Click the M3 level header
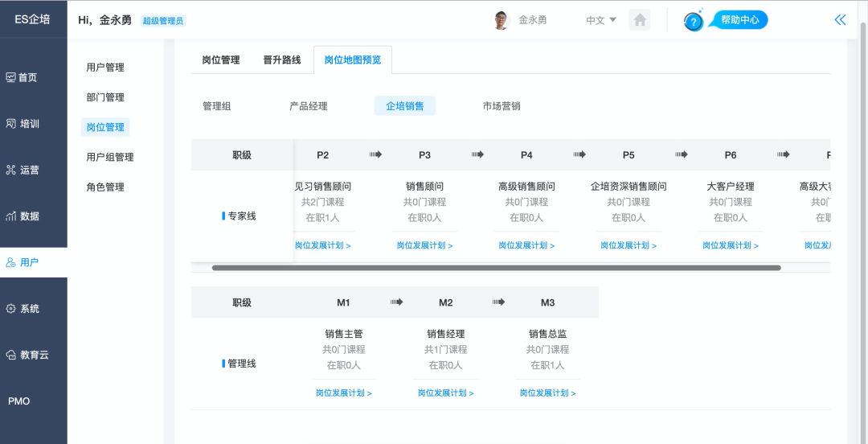Viewport: 868px width, 444px height. pos(547,302)
